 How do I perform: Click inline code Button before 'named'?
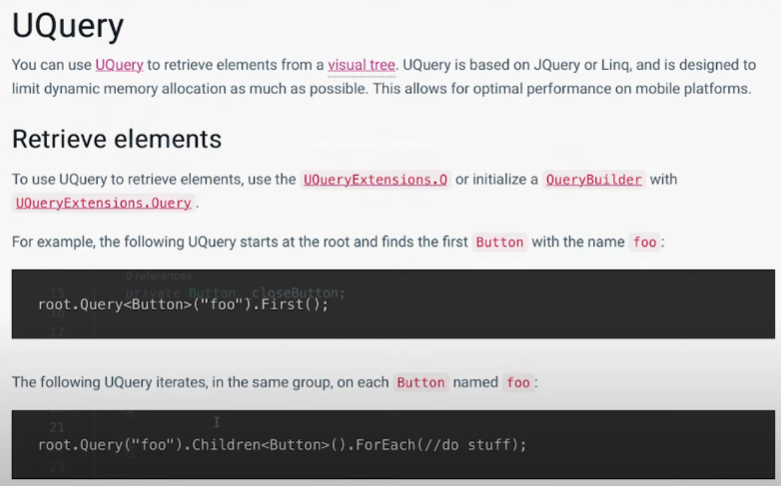(420, 382)
